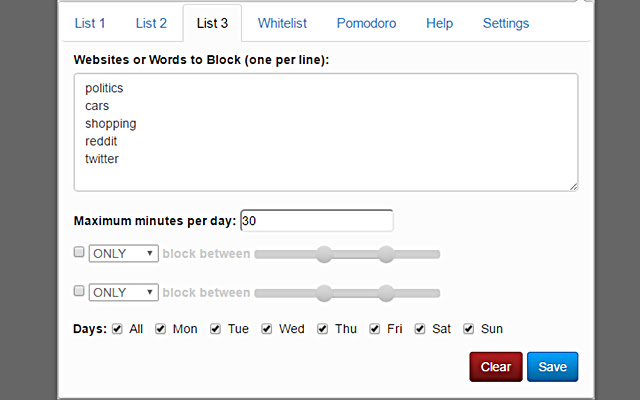Switch to the Settings tab
This screenshot has width=640, height=400.
[506, 23]
